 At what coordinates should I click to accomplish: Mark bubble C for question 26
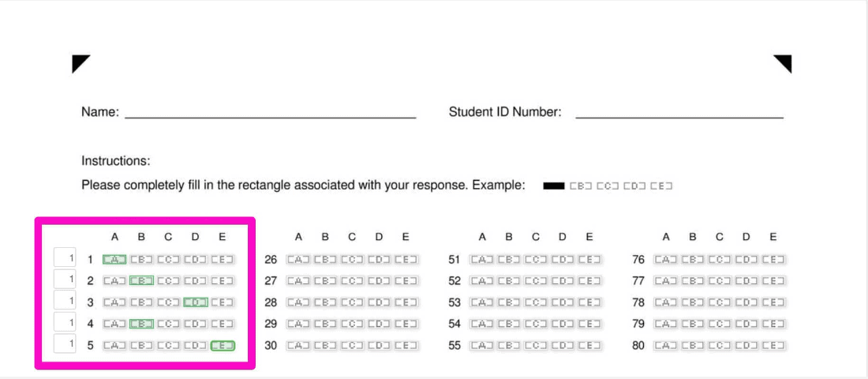click(352, 259)
